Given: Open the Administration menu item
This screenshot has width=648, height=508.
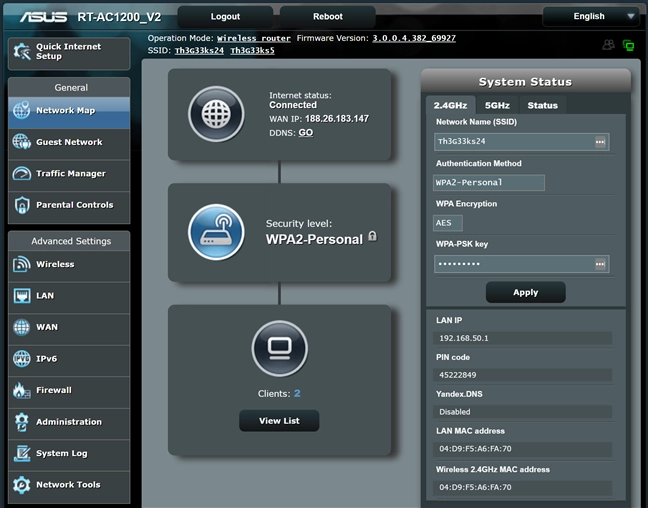Looking at the screenshot, I should [x=69, y=422].
